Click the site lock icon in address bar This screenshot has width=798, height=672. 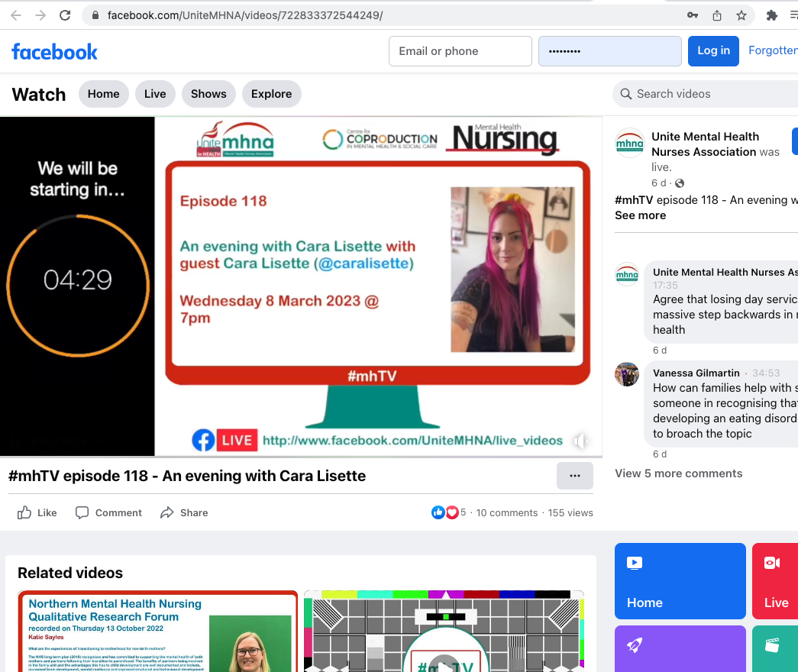(95, 15)
